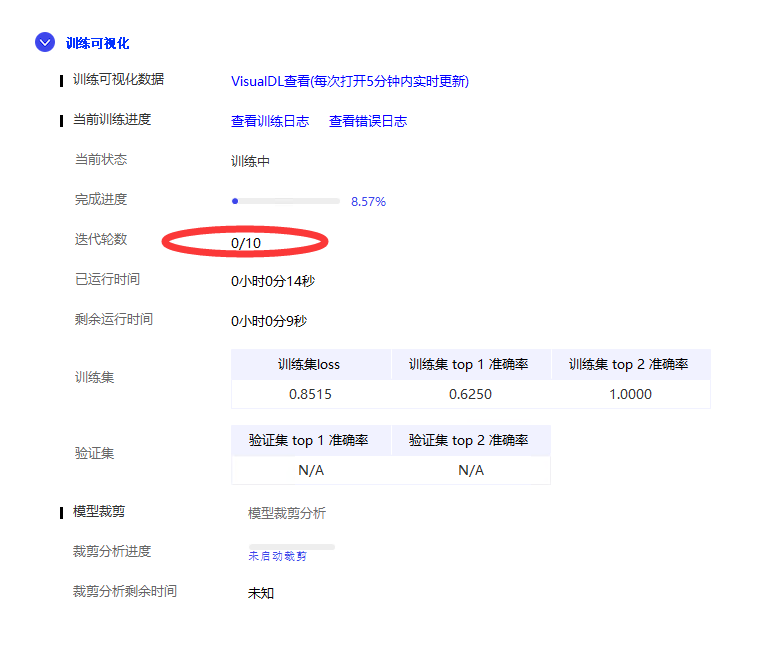This screenshot has width=757, height=647.
Task: Select the 1.0000 accuracy value
Action: (x=631, y=394)
